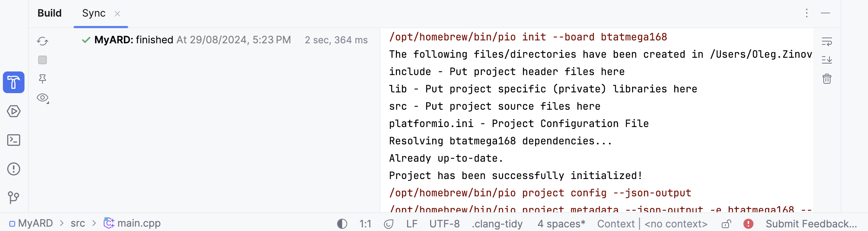Open the Services tool window icon

click(x=14, y=111)
